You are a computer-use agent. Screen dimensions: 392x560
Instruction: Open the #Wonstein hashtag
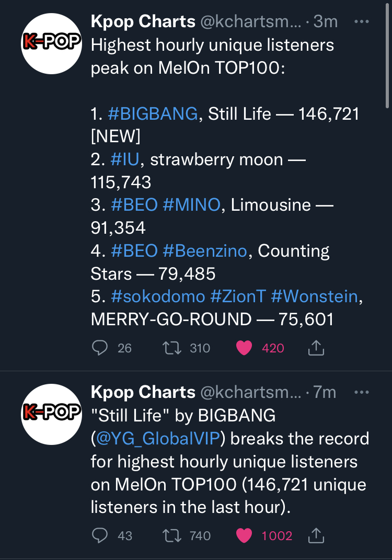pos(314,296)
